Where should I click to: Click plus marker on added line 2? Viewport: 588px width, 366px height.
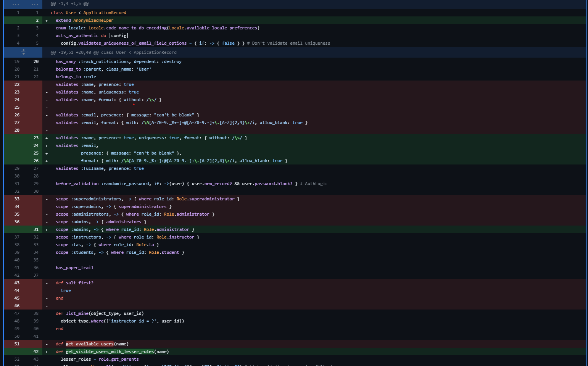[x=47, y=21]
